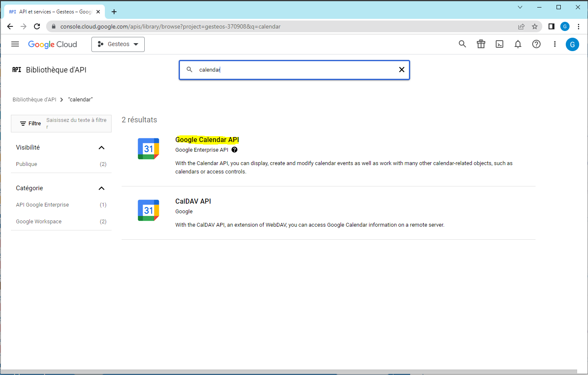Open the Gesteos project selector dropdown
Screen dimensions: 588x375
pos(118,44)
